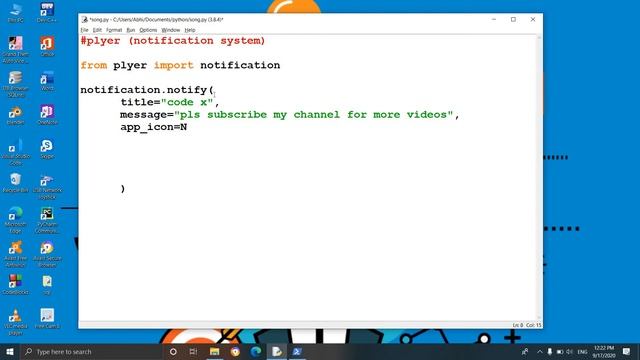Open the PowerShell taskbar button
Image resolution: width=640 pixels, height=360 pixels.
tap(297, 351)
